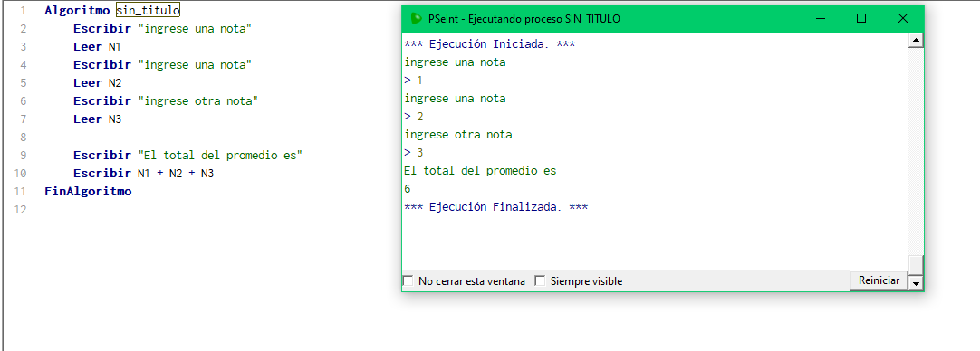Place cursor on FinAlgoritmo keyword
The height and width of the screenshot is (351, 980).
88,191
